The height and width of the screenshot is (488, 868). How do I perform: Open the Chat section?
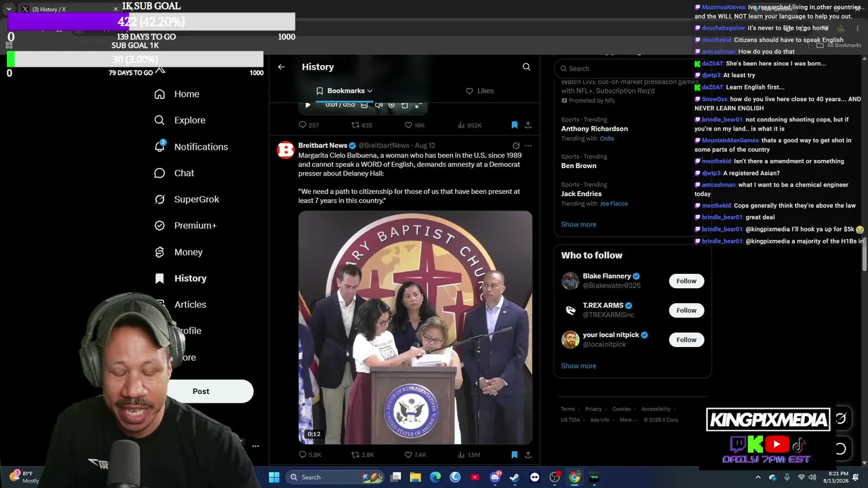[174, 173]
